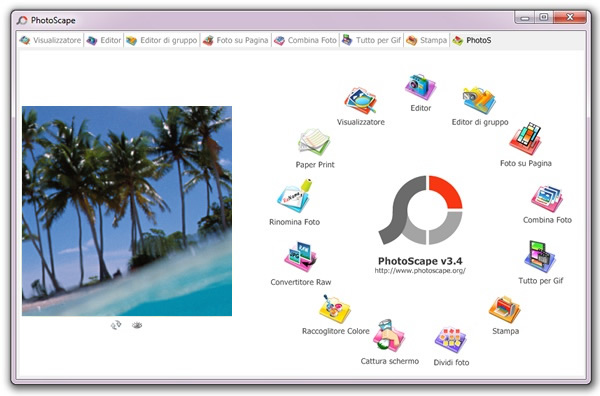Open the Visualizzatore icon in the circle
This screenshot has height=396, width=600.
click(x=360, y=101)
